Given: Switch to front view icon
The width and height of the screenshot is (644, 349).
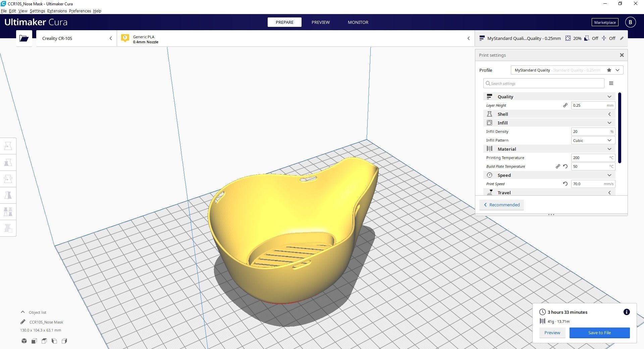Looking at the screenshot, I should (34, 341).
